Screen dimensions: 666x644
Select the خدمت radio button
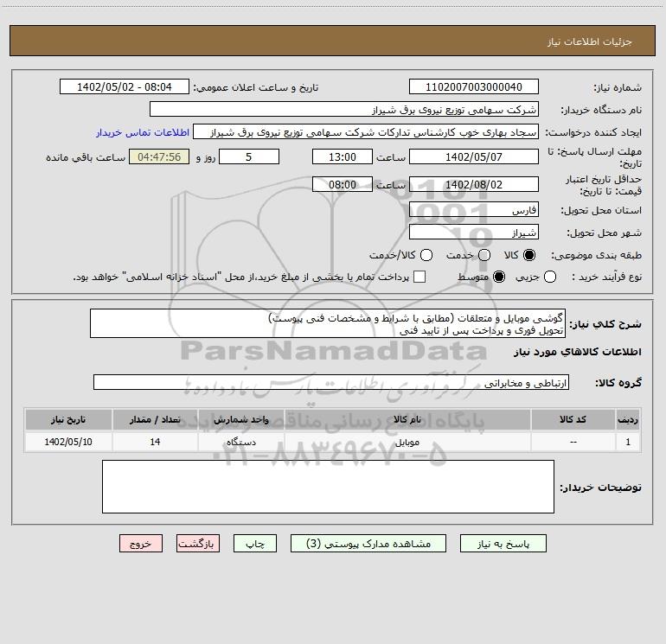point(484,255)
